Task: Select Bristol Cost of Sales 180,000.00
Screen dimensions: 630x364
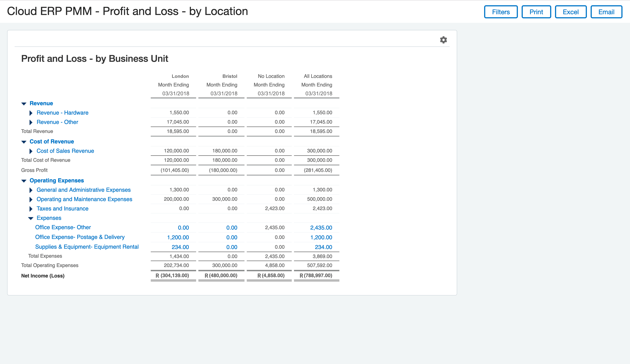Action: pos(225,151)
